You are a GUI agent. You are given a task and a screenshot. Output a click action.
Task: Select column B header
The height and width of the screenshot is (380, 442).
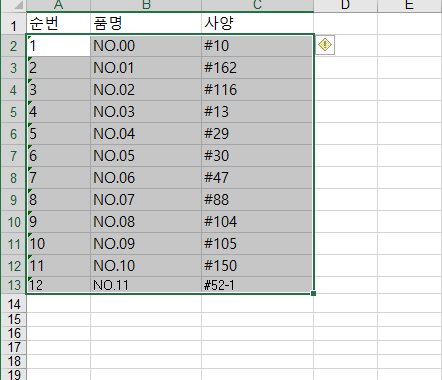point(146,5)
